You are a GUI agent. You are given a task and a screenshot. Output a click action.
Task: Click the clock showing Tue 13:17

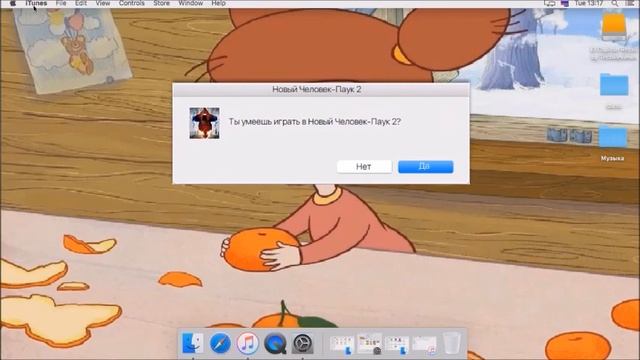coord(589,3)
